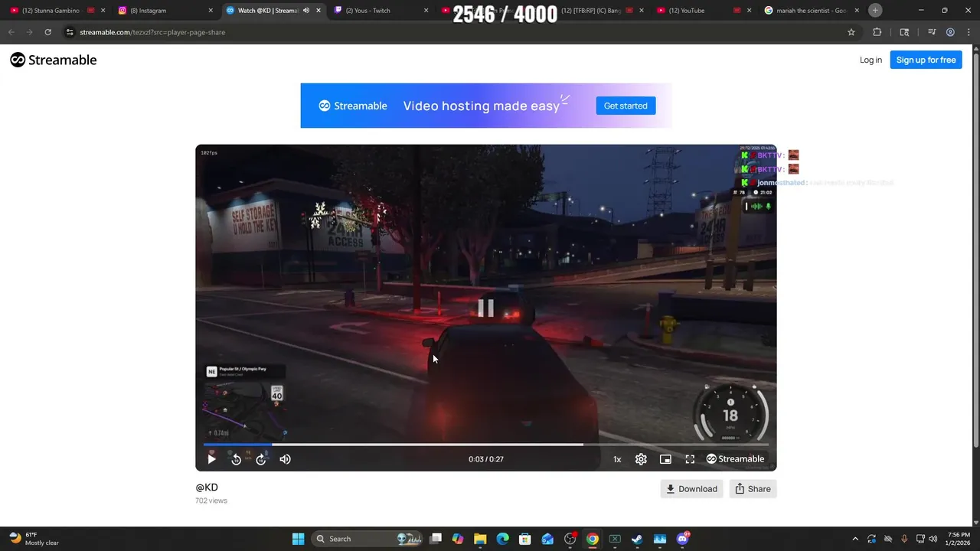Screen dimensions: 980x551
Task: Click the Share button
Action: click(753, 489)
